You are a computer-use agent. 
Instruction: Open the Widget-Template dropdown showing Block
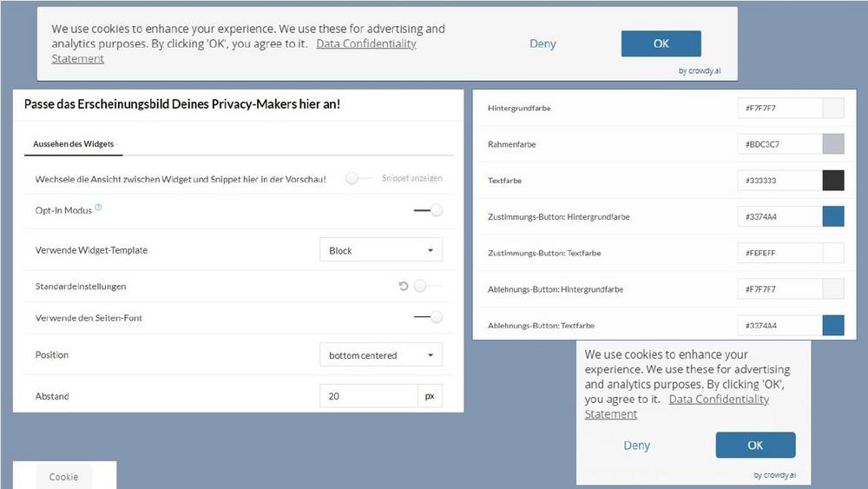(380, 250)
